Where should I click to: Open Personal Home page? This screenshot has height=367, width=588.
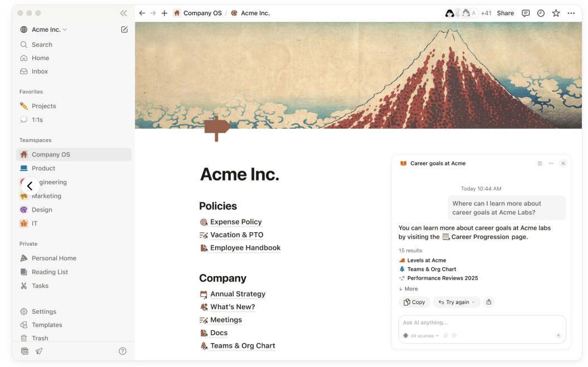(x=74, y=258)
